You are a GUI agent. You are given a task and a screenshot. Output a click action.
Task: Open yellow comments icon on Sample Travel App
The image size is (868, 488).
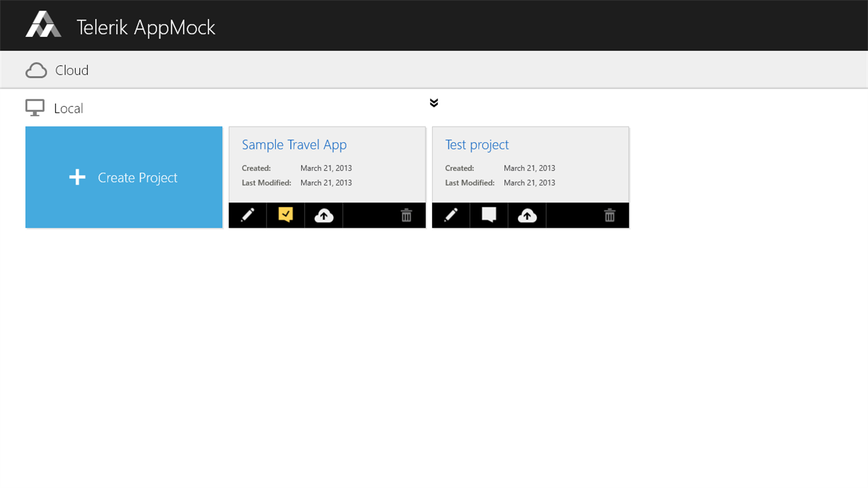(286, 215)
